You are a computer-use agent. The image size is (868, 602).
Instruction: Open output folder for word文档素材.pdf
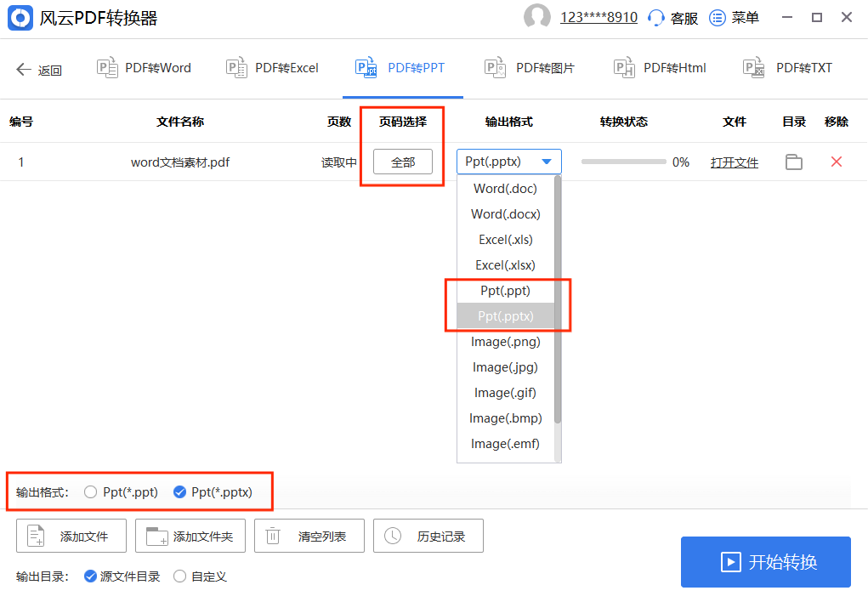tap(794, 162)
